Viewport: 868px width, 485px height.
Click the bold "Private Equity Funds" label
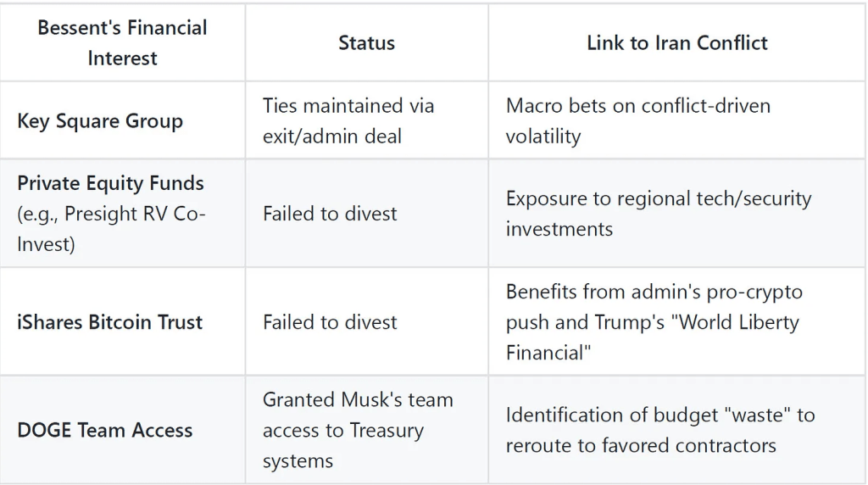coord(110,183)
